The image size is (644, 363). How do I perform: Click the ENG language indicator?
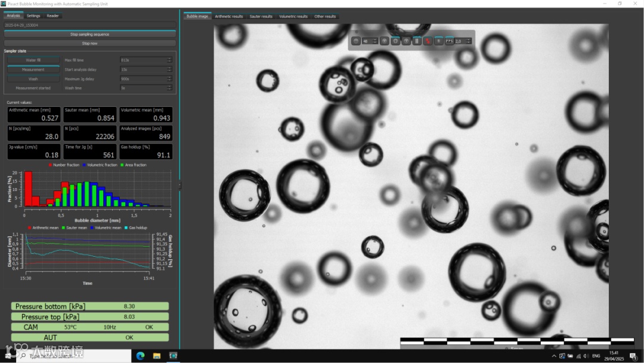click(x=596, y=356)
